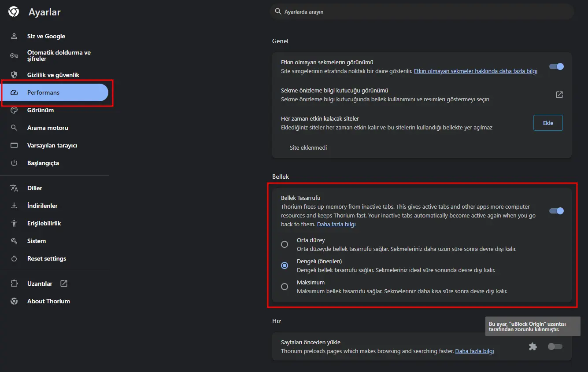Screen dimensions: 588x372
Task: Click the Sayfaları önceden yükle label
Action: coord(311,342)
